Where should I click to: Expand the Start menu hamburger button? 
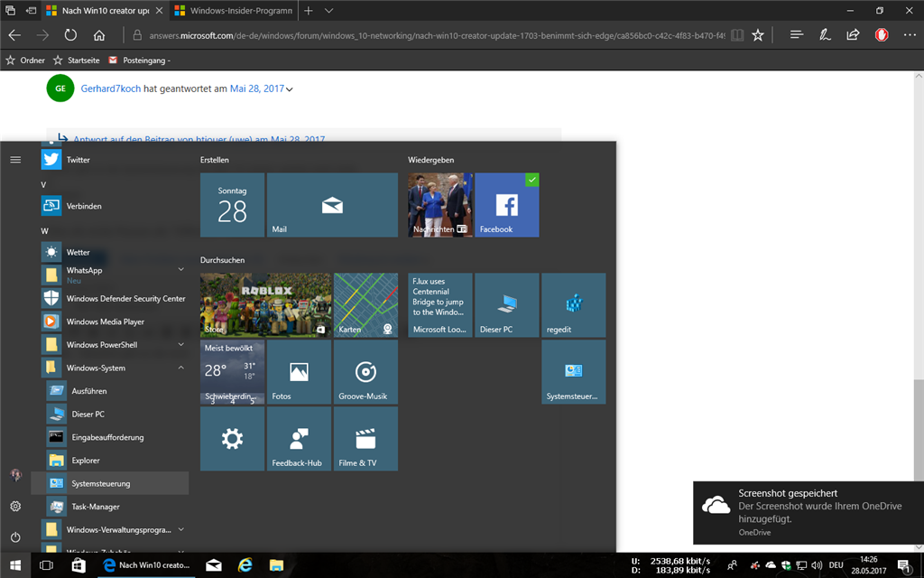(x=15, y=160)
